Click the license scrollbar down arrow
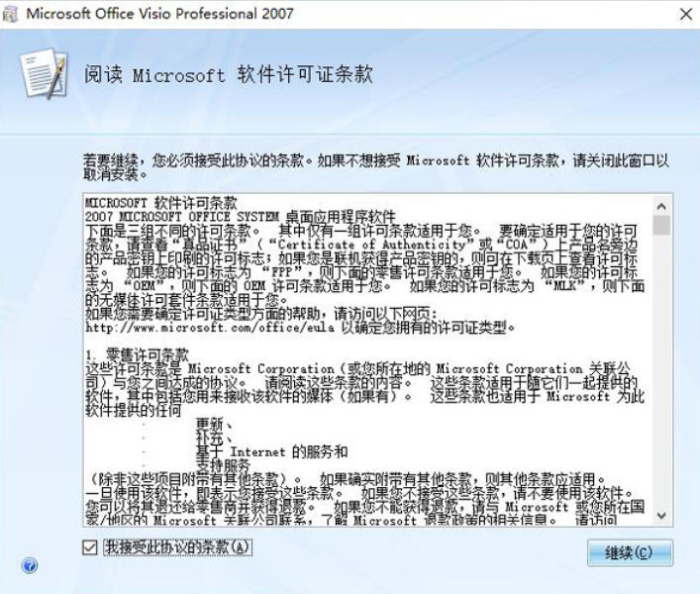 pos(661,516)
